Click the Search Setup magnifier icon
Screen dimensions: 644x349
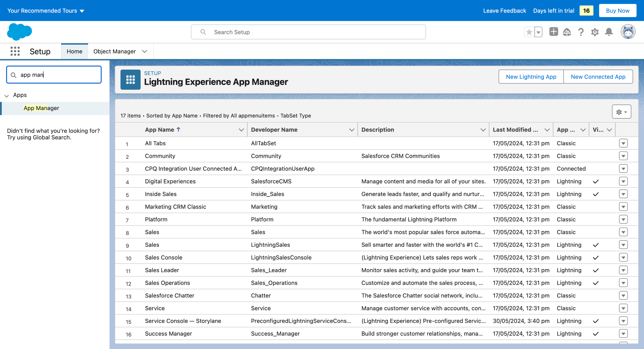[203, 32]
